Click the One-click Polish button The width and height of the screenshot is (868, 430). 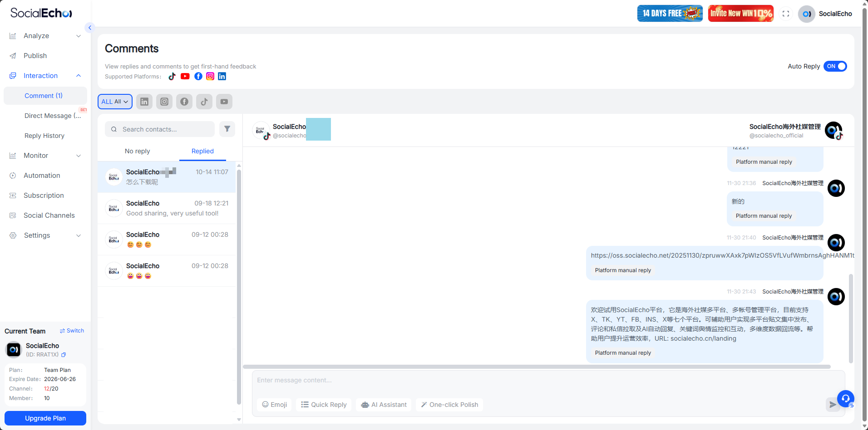click(x=449, y=405)
